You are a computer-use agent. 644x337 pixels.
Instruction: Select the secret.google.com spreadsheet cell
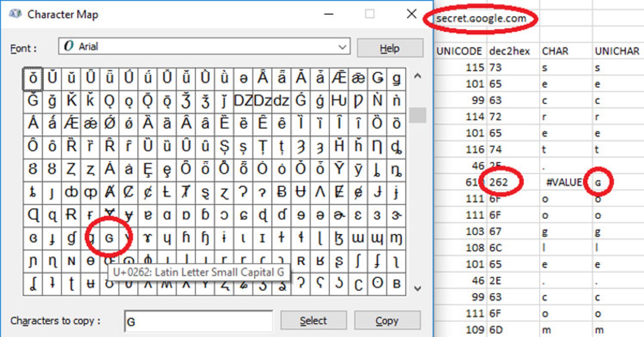481,18
